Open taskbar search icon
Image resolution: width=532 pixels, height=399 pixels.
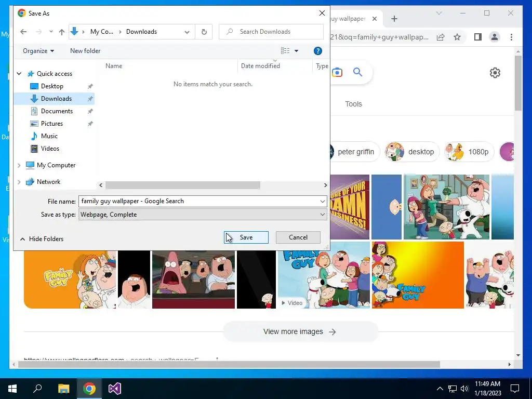coord(37,389)
